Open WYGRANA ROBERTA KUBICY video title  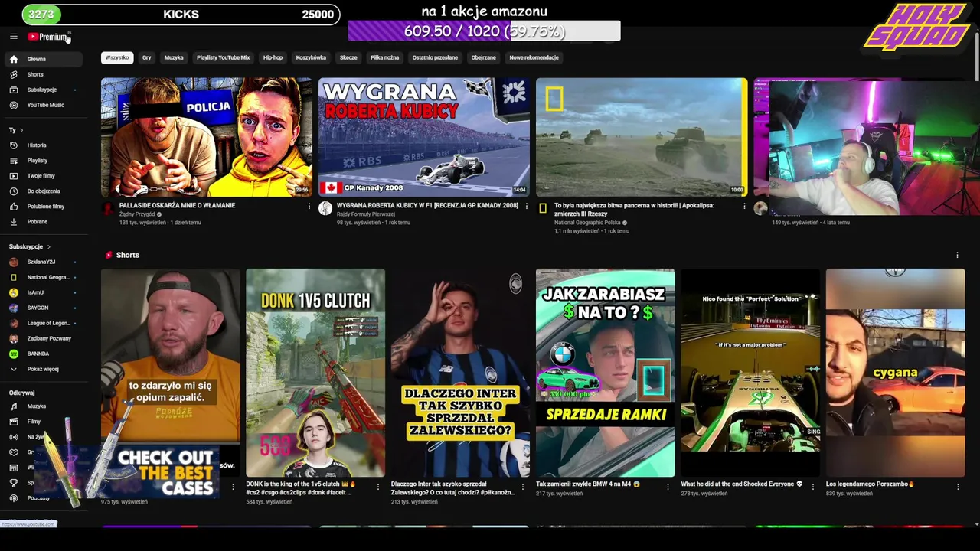tap(427, 205)
